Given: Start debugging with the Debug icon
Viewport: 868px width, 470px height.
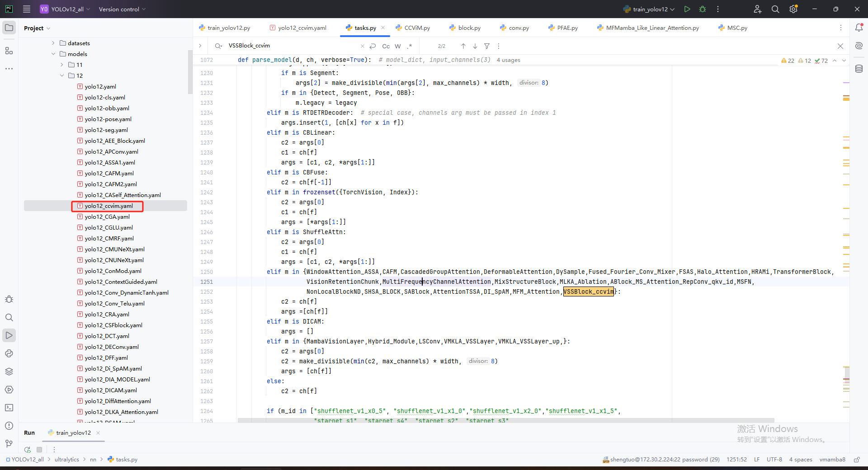Looking at the screenshot, I should (x=702, y=9).
